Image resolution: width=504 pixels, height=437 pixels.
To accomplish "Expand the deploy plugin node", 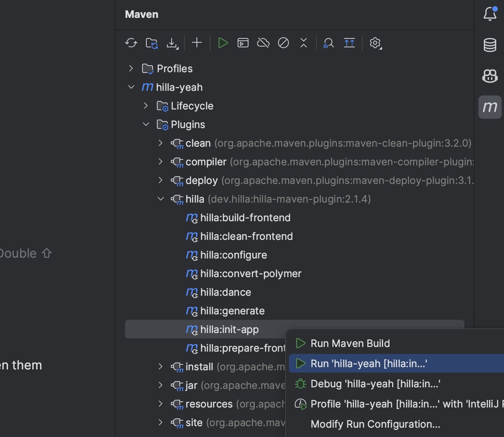I will tap(161, 180).
